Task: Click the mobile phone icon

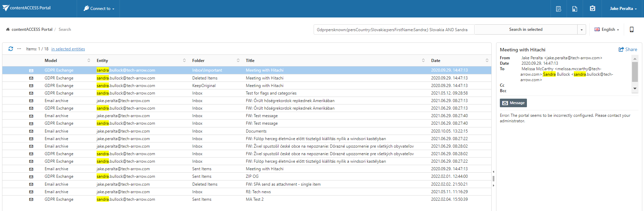Action: coord(632,29)
